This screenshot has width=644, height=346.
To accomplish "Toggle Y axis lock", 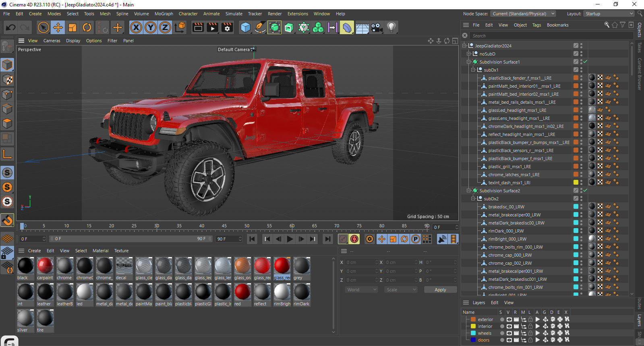I will pyautogui.click(x=151, y=27).
